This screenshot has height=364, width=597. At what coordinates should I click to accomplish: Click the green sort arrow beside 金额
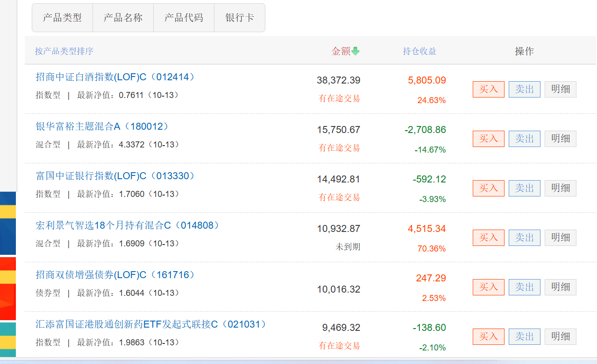[x=355, y=51]
